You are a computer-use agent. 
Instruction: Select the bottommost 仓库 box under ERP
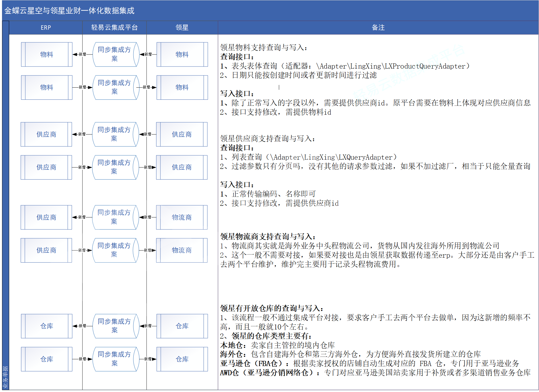tap(47, 359)
